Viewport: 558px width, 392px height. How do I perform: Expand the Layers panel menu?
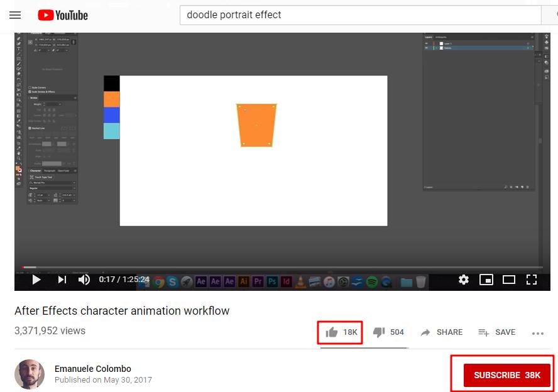click(x=531, y=37)
